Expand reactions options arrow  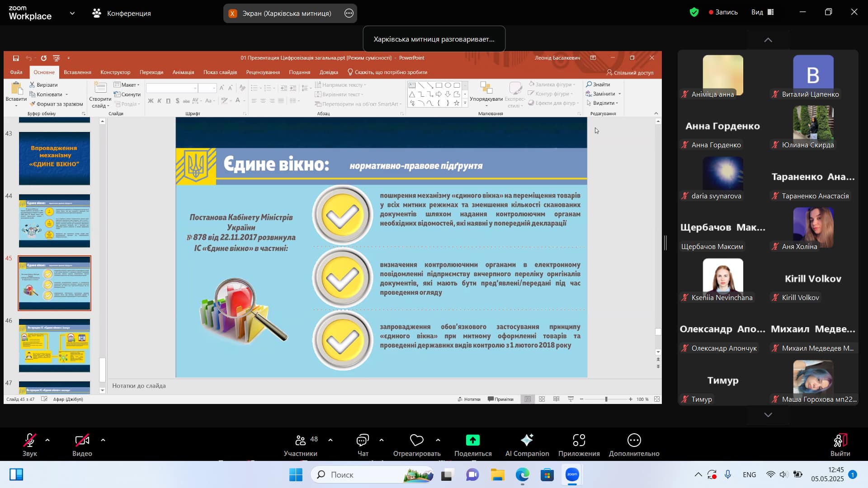438,440
